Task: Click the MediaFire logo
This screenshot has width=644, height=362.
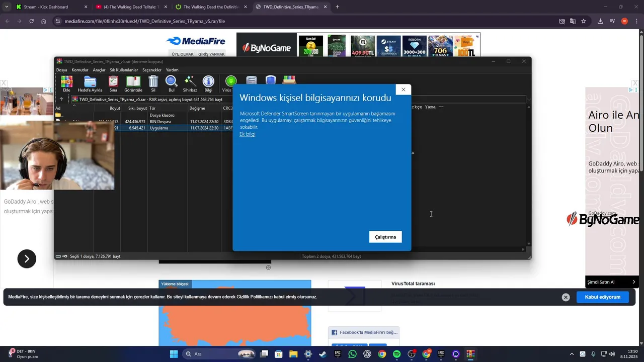Action: [196, 41]
